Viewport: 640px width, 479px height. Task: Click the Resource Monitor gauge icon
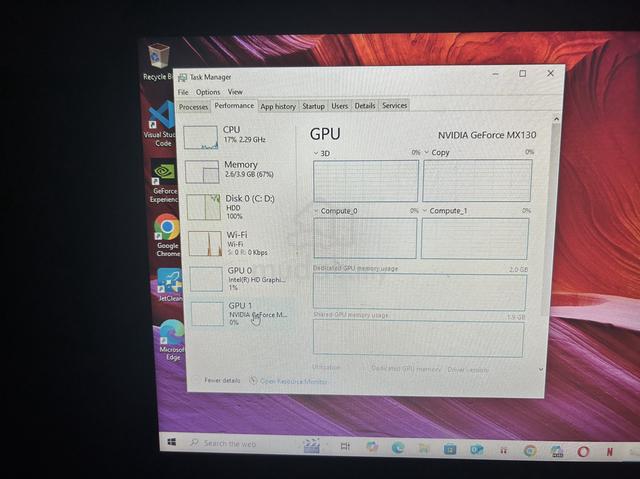pyautogui.click(x=253, y=380)
